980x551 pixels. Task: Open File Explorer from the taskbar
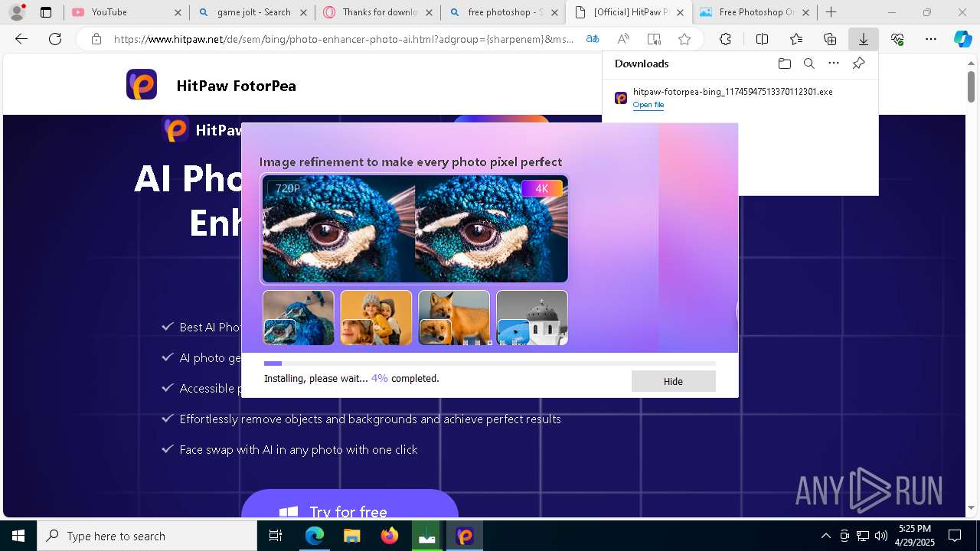351,536
